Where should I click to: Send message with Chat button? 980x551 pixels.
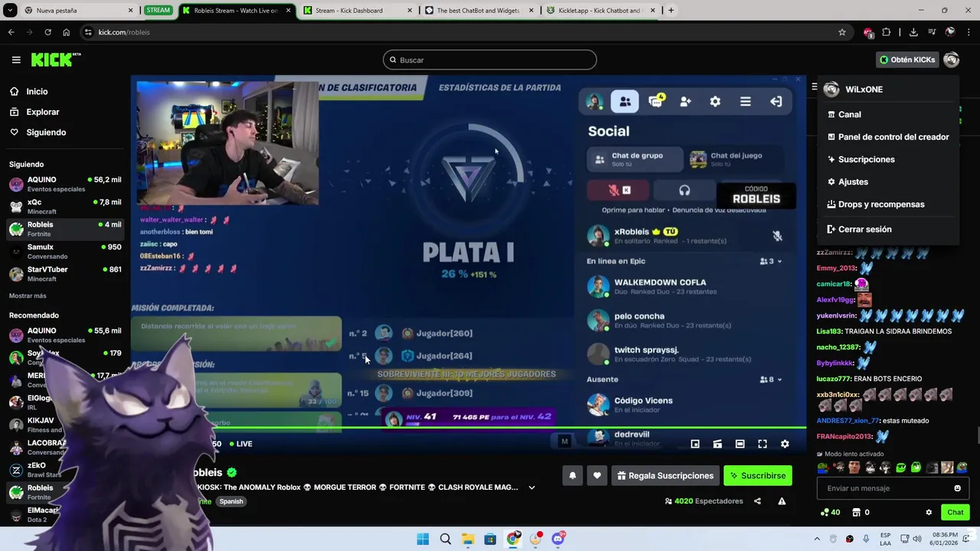tap(955, 513)
